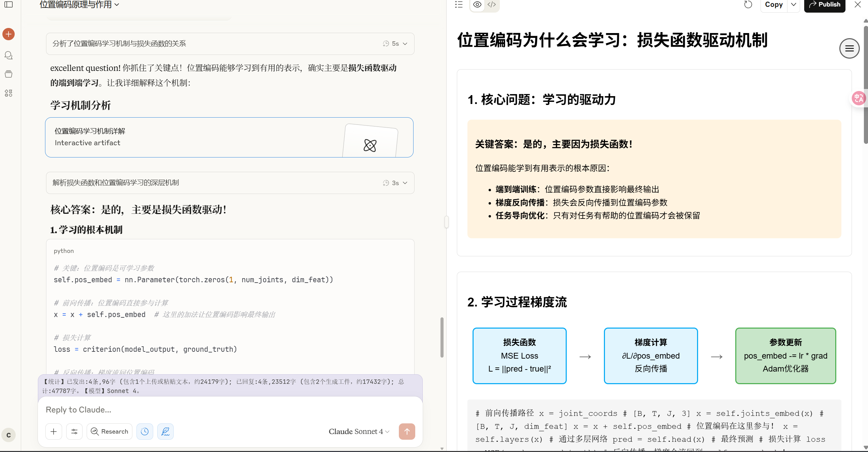This screenshot has height=452, width=868.
Task: Click the Publish button
Action: (825, 4)
